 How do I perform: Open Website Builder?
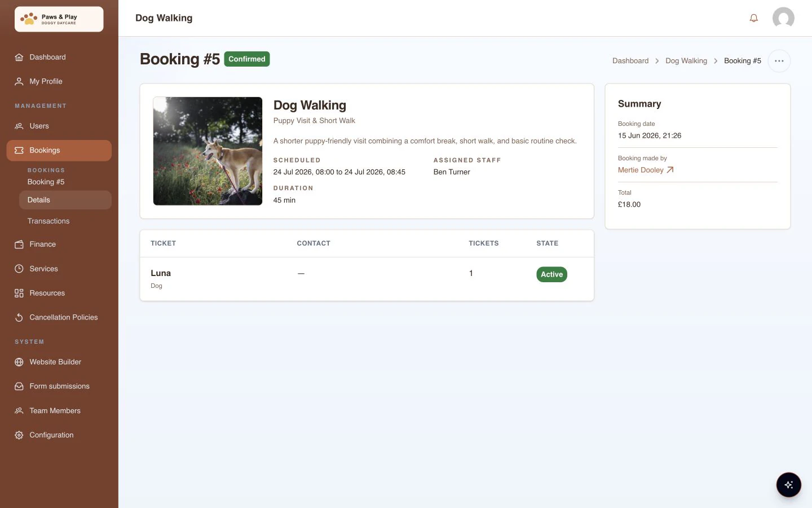[x=59, y=362]
